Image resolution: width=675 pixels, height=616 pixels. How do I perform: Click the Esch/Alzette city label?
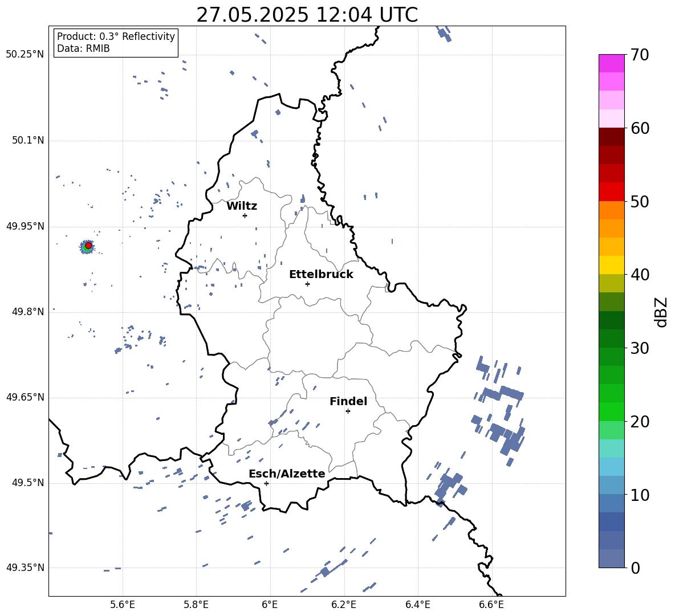click(287, 474)
